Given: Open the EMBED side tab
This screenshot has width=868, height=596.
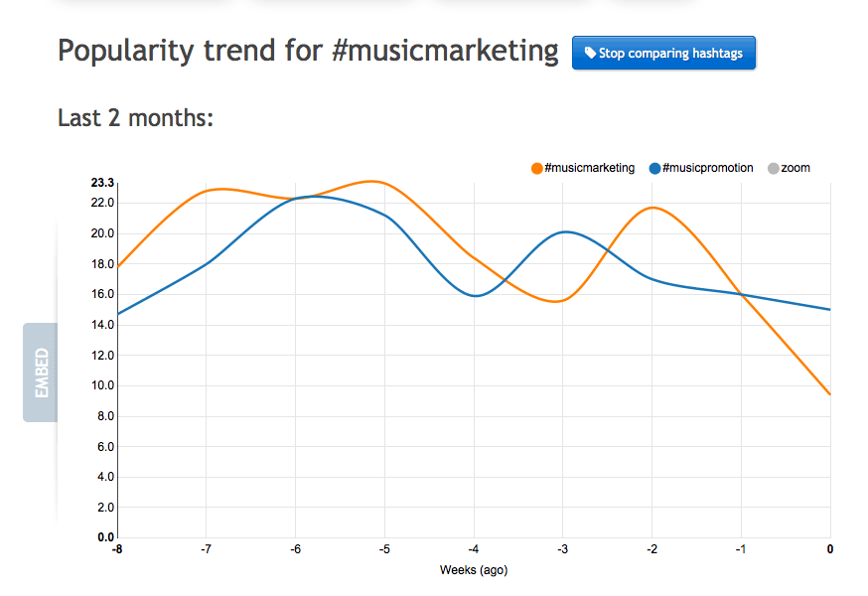Looking at the screenshot, I should pos(41,372).
